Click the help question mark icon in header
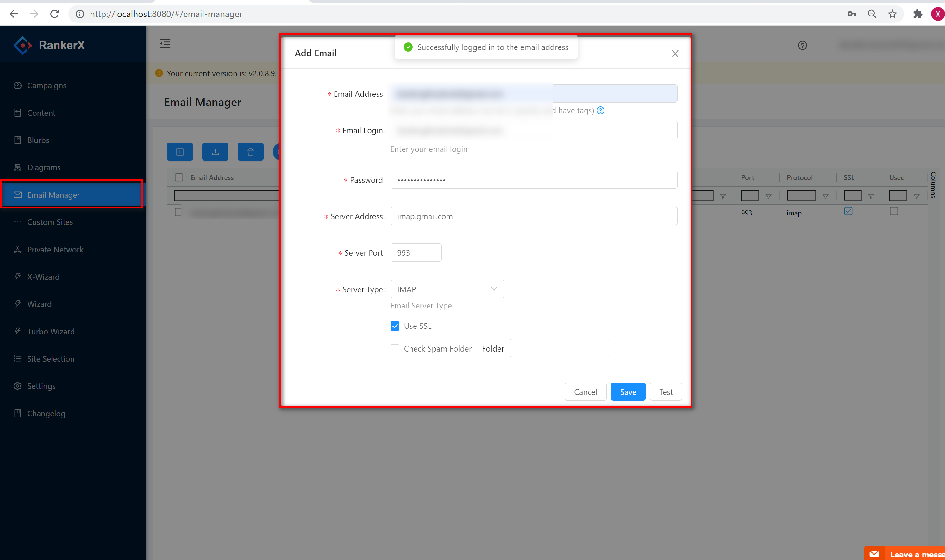 (x=802, y=46)
